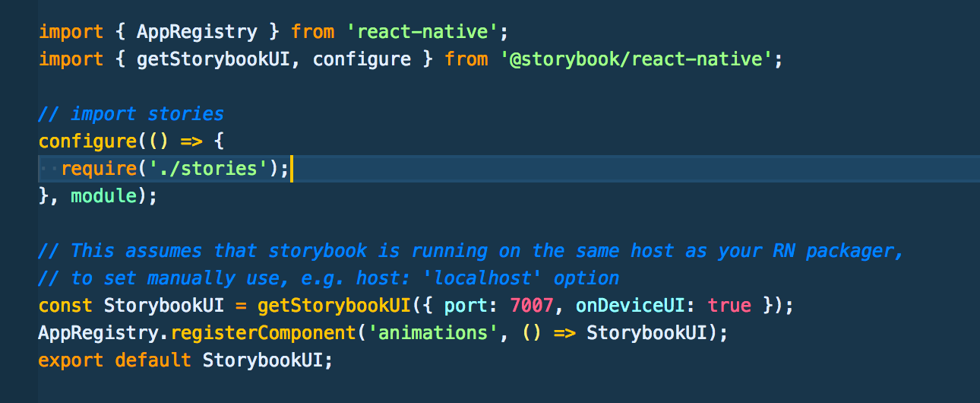Click the registerComponent method name
980x403 pixels.
261,333
